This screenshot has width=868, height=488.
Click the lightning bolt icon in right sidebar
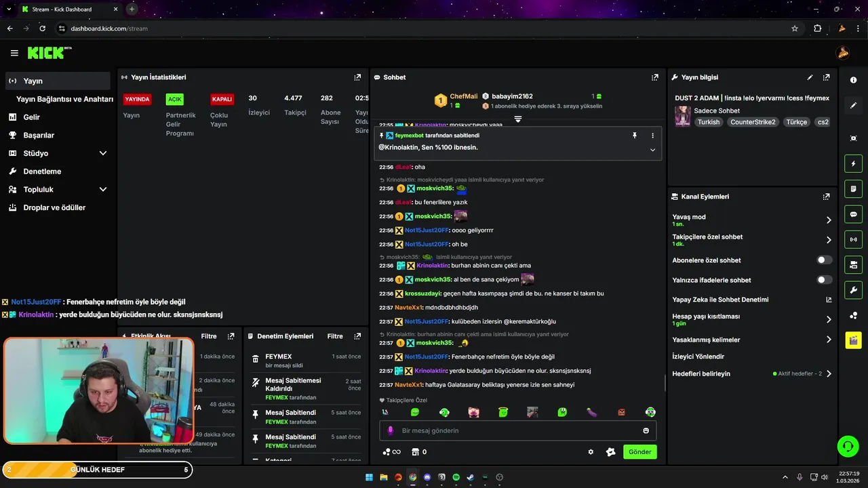coord(853,163)
